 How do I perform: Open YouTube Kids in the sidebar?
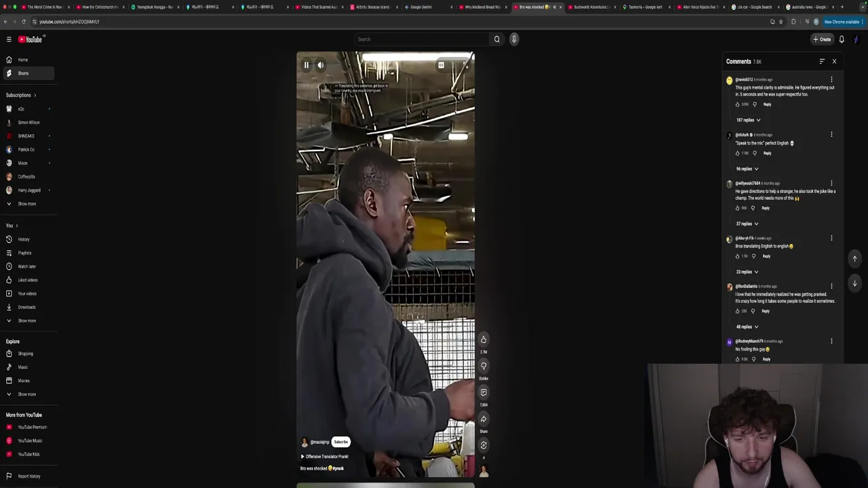[27, 454]
